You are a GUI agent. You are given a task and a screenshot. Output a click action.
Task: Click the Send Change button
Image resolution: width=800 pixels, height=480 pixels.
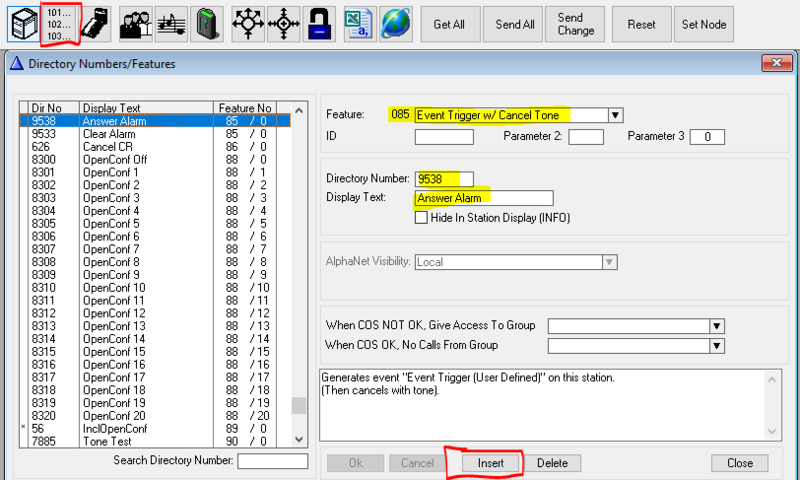pos(575,24)
